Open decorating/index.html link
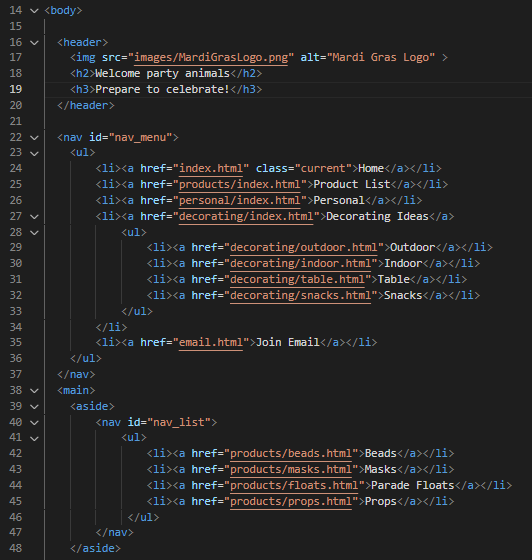 [246, 216]
